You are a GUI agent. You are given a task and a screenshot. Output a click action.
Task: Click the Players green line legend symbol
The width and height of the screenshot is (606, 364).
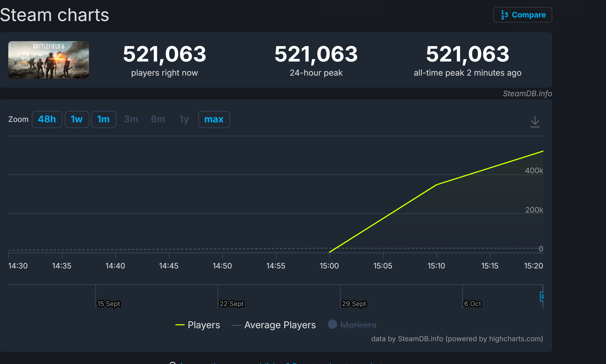coord(180,325)
